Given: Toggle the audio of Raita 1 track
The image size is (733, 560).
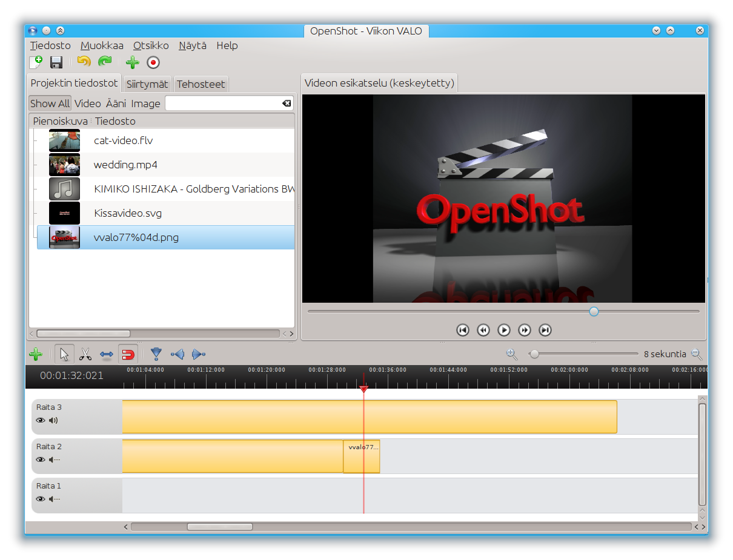Looking at the screenshot, I should [54, 499].
